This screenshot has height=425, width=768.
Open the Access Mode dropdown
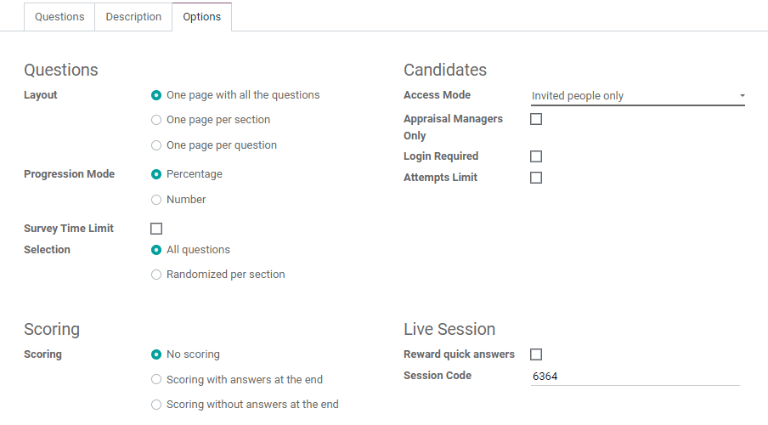point(638,96)
